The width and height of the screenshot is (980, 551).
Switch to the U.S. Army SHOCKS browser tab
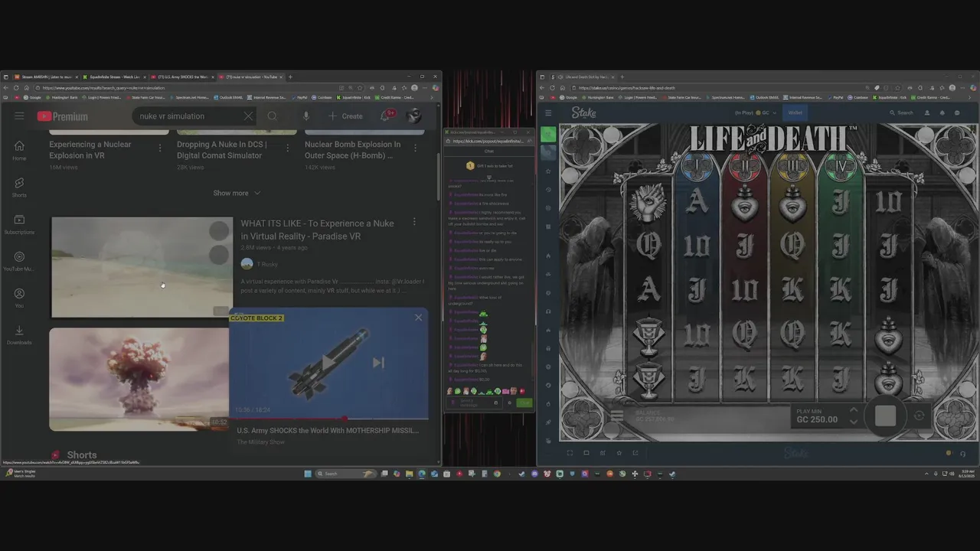point(181,77)
